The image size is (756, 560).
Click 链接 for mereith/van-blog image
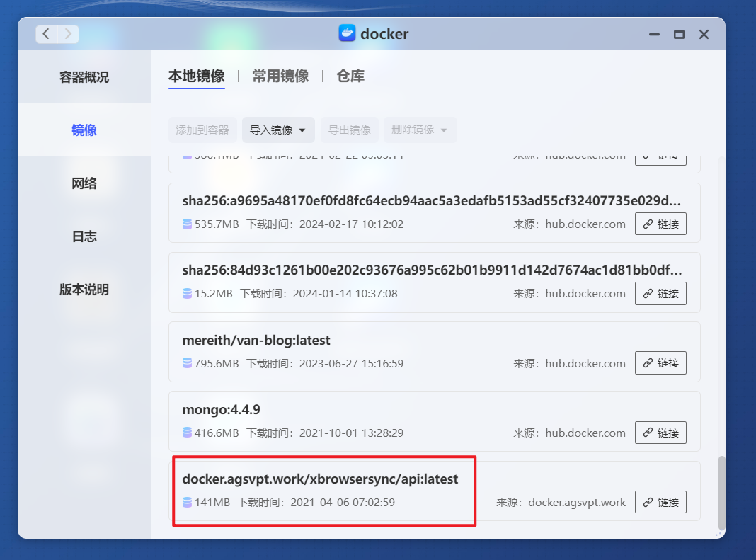tap(660, 362)
